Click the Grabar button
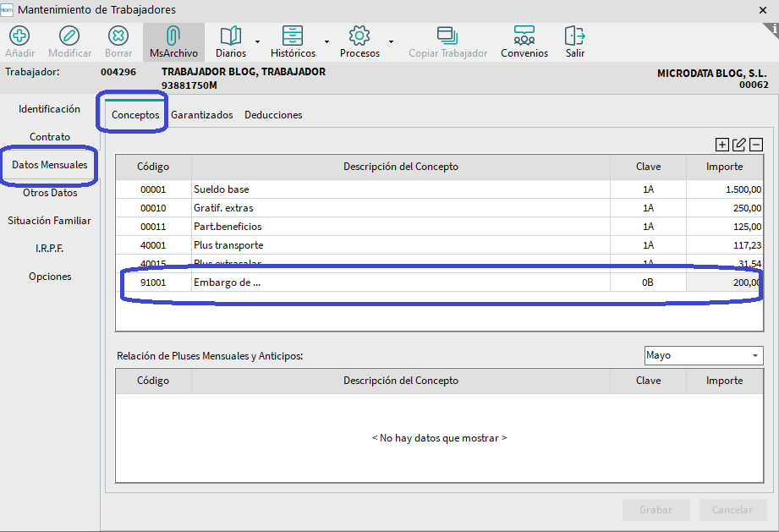 pyautogui.click(x=656, y=510)
